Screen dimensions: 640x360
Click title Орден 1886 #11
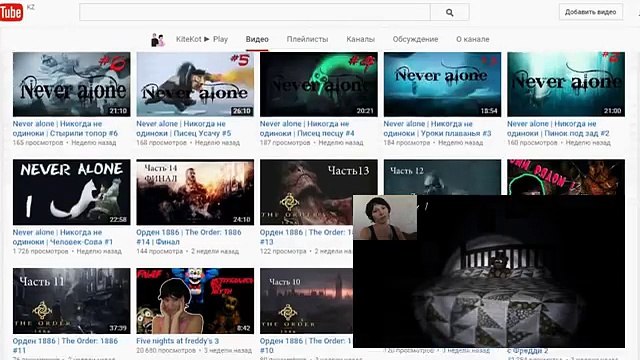click(x=65, y=346)
